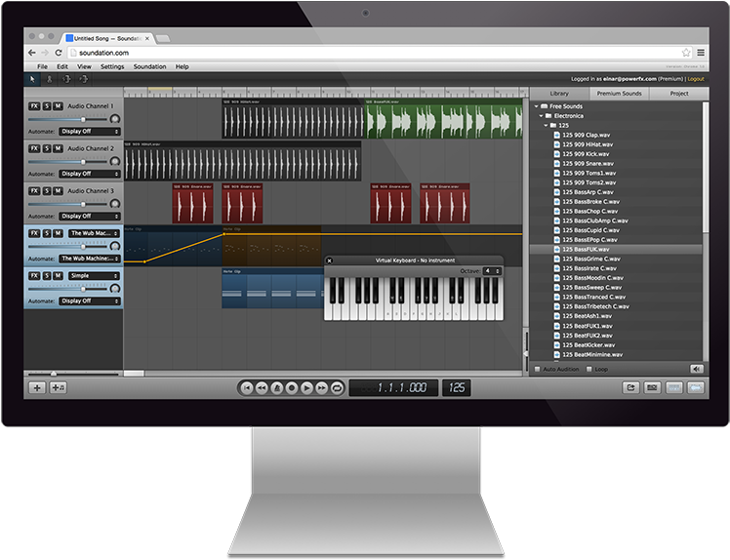This screenshot has width=730, height=560.
Task: Click the Logout link
Action: (x=696, y=79)
